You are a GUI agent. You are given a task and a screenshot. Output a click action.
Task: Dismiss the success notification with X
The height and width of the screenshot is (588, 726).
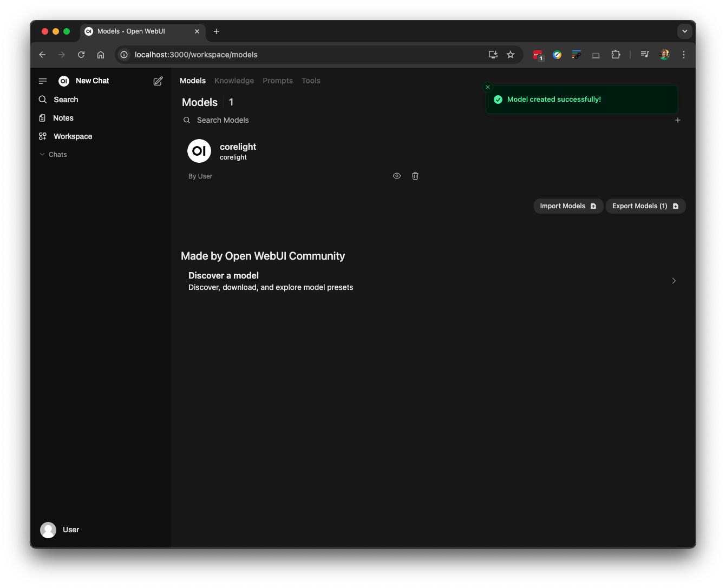click(488, 87)
